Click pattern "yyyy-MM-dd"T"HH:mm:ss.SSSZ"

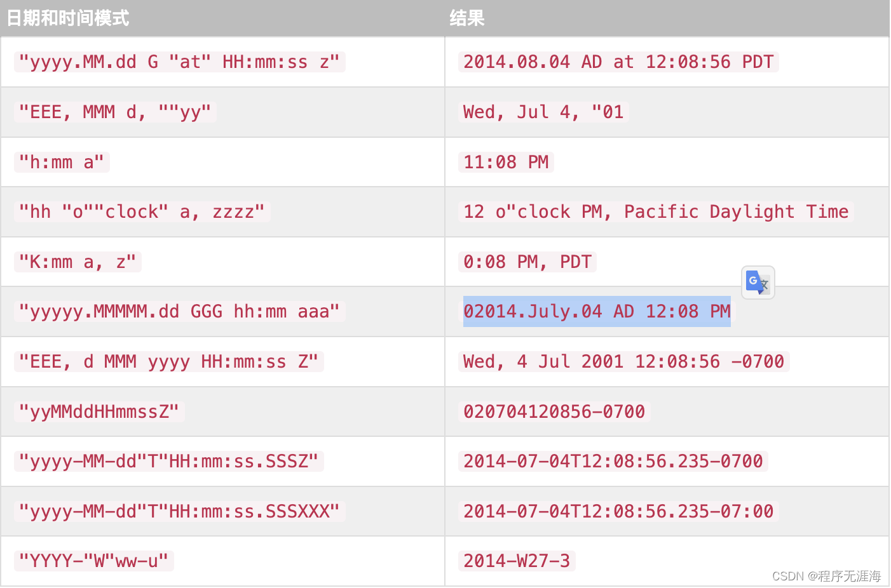coord(169,461)
